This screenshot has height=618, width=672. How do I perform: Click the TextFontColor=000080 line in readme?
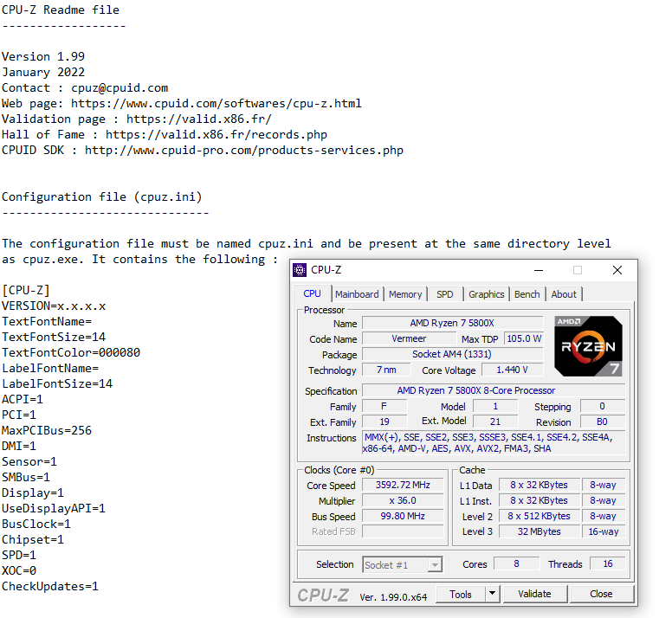(71, 352)
